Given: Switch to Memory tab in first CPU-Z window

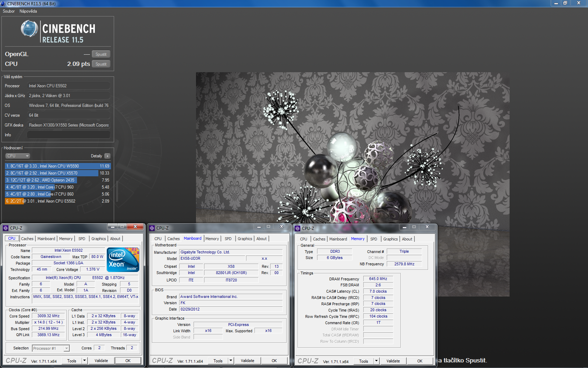Looking at the screenshot, I should coord(66,239).
